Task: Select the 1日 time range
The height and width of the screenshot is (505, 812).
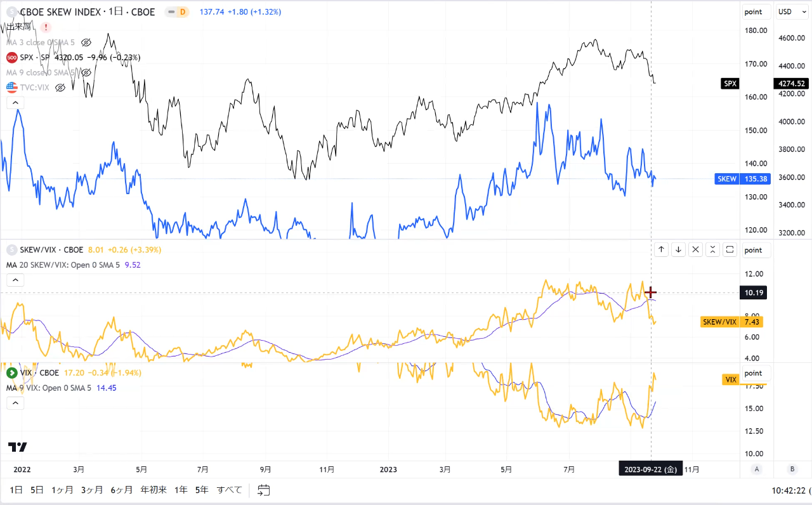Action: tap(16, 490)
